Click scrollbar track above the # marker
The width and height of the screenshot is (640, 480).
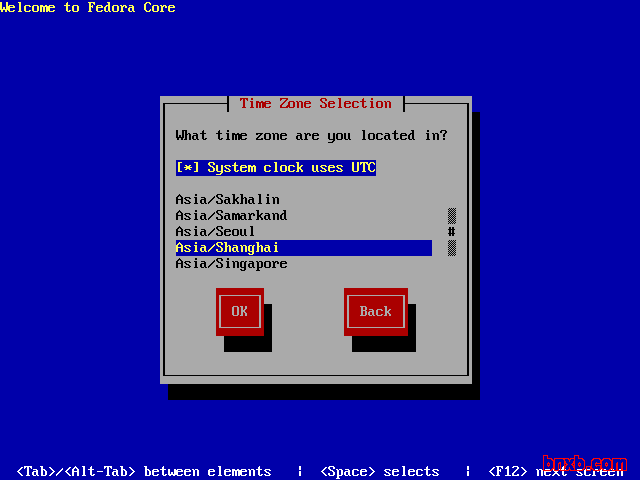(452, 215)
